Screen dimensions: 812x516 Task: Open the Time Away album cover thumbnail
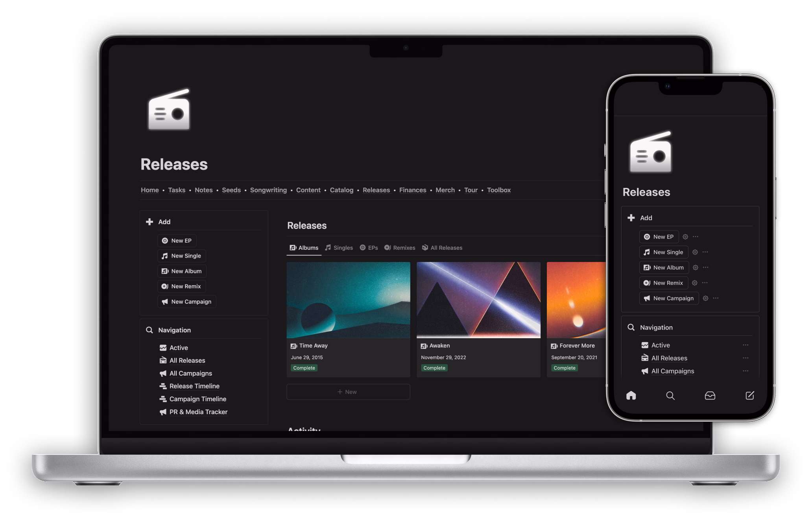click(348, 300)
